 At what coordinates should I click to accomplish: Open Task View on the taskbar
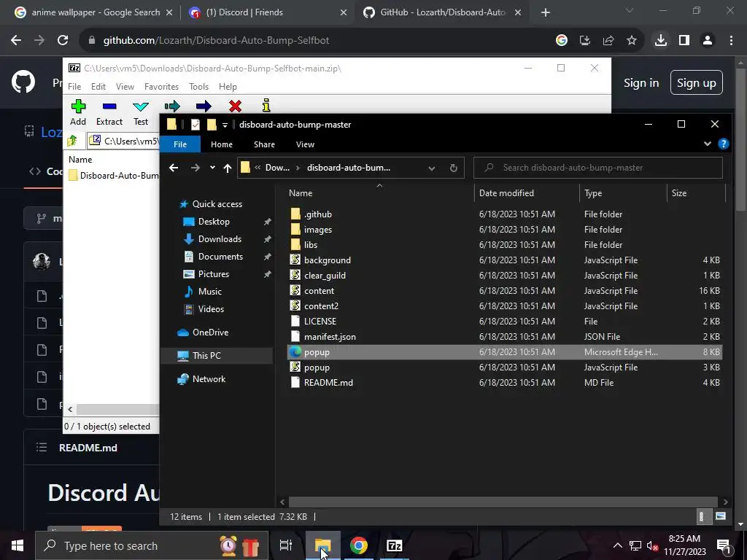click(x=286, y=545)
